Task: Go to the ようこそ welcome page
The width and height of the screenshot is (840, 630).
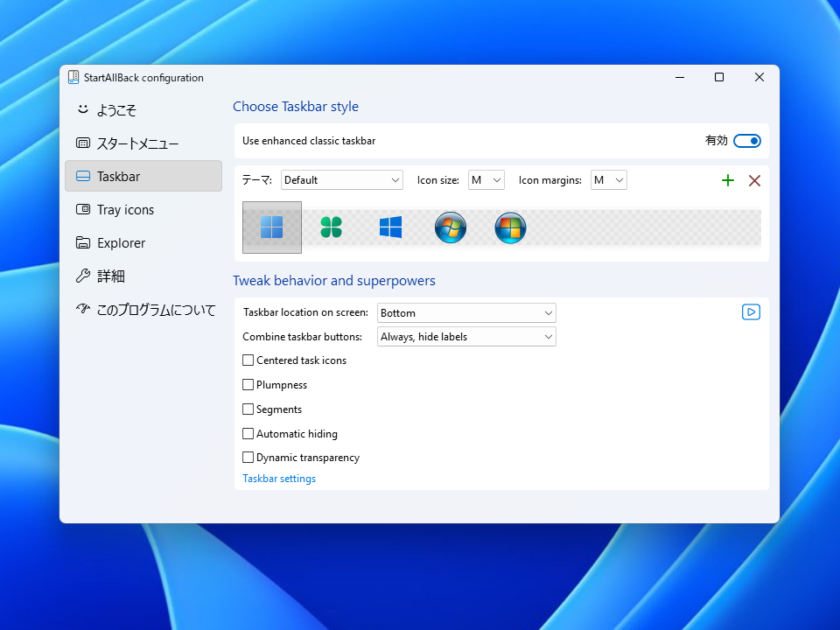Action: [143, 110]
